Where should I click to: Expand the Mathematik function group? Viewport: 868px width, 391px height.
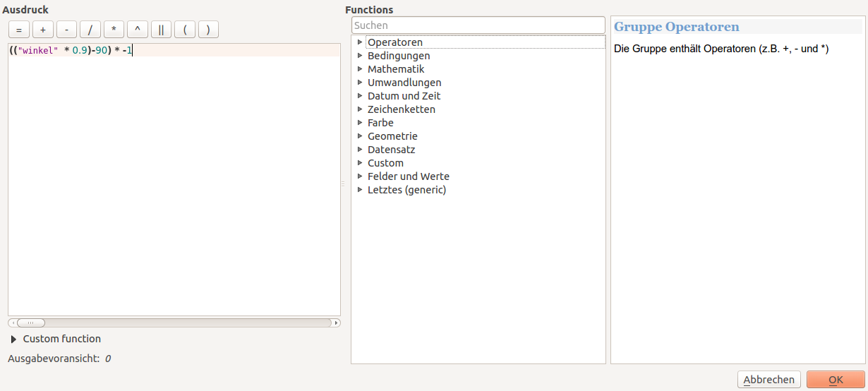point(360,69)
